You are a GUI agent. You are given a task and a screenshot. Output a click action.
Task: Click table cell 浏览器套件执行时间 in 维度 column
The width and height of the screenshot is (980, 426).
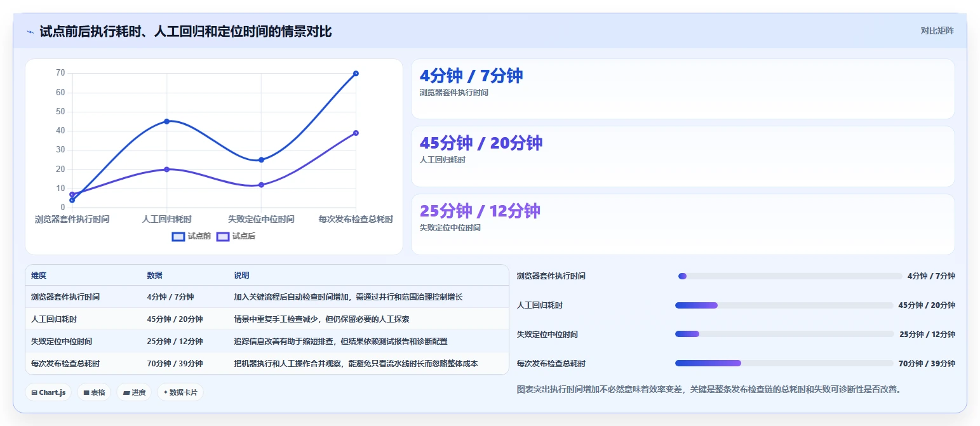tap(65, 297)
